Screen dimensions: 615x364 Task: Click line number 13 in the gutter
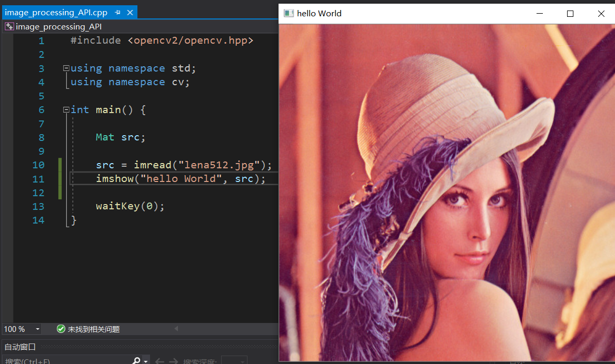[x=38, y=207]
